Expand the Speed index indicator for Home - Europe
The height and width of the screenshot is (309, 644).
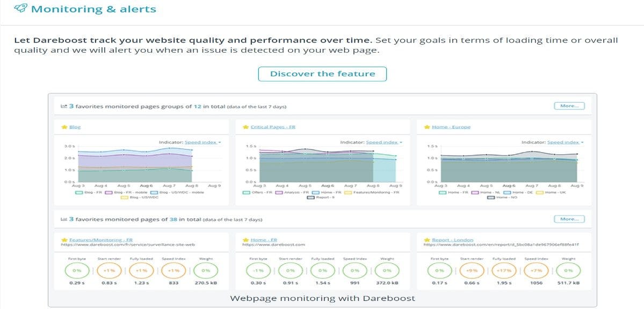click(565, 142)
